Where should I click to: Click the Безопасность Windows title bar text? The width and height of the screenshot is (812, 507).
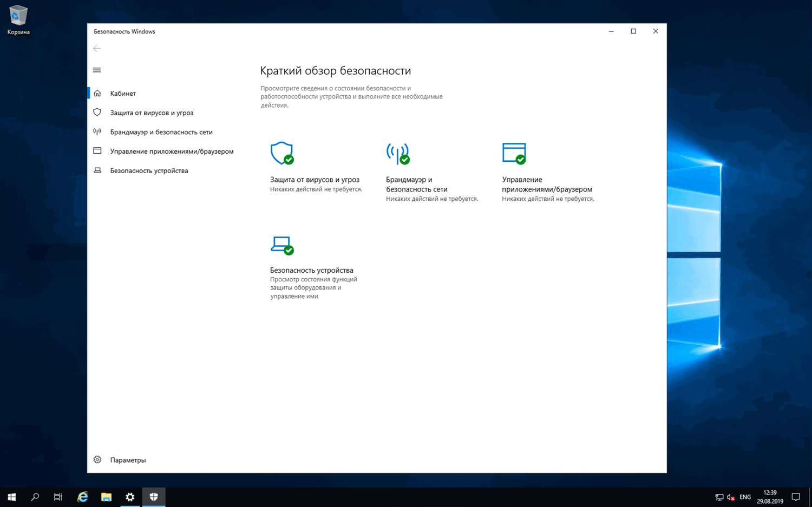[125, 31]
